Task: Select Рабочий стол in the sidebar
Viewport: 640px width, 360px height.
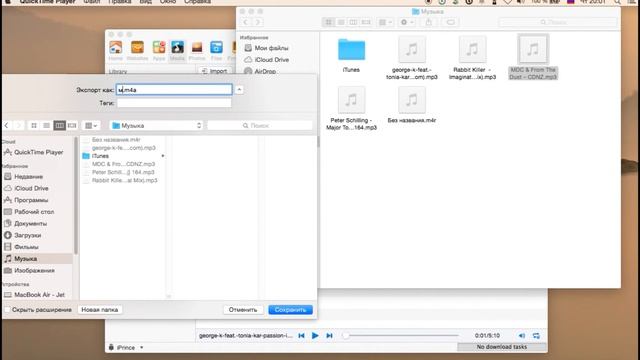Action: click(x=29, y=212)
